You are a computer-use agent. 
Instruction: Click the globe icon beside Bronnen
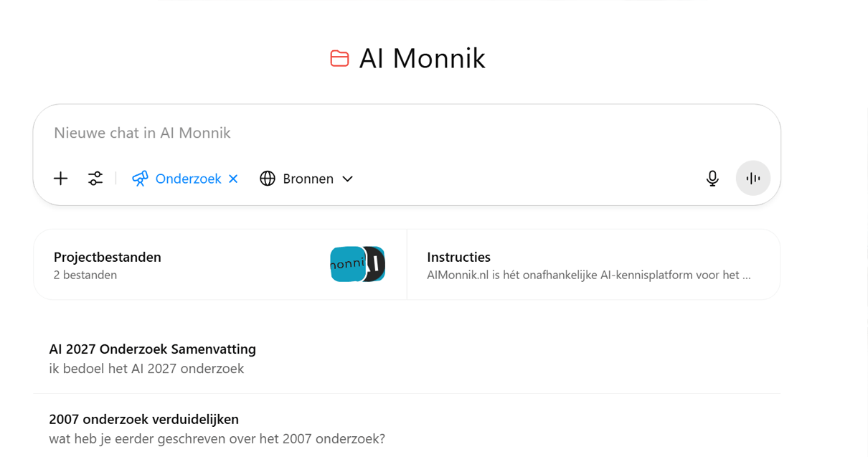pyautogui.click(x=268, y=179)
